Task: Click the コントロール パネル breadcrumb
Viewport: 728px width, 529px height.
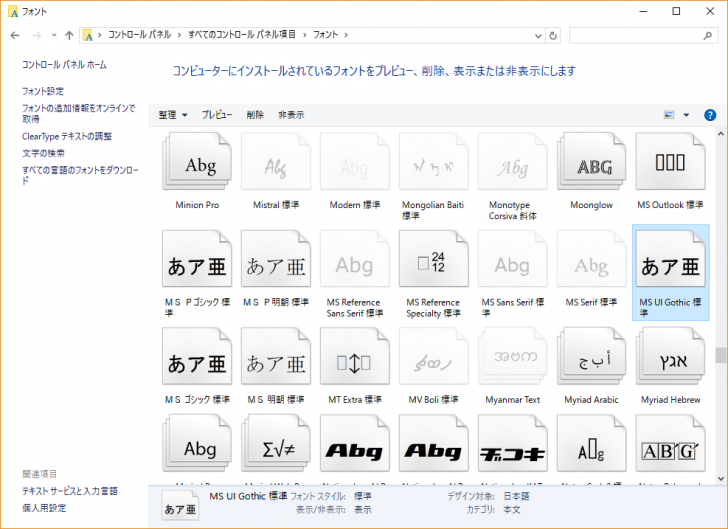Action: [x=139, y=35]
